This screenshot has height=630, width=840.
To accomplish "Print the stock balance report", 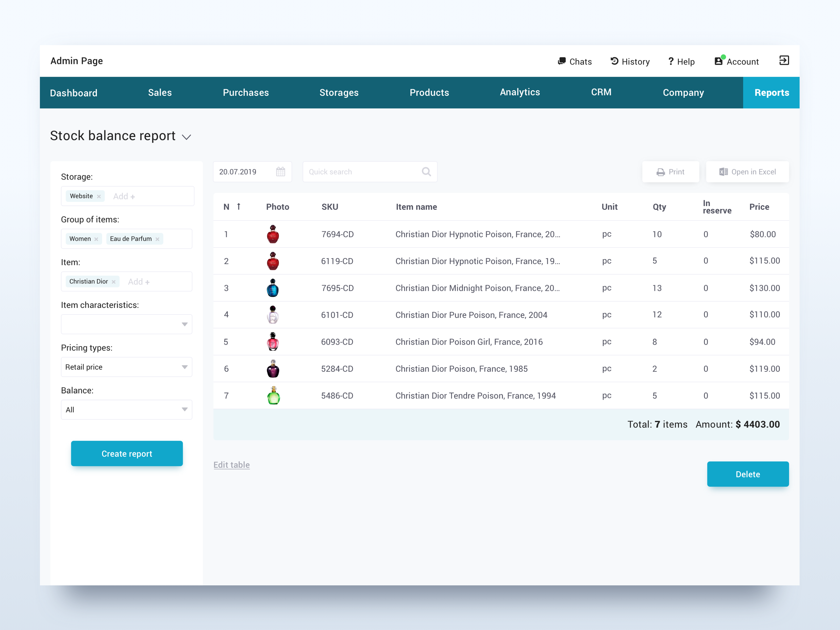I will [670, 172].
